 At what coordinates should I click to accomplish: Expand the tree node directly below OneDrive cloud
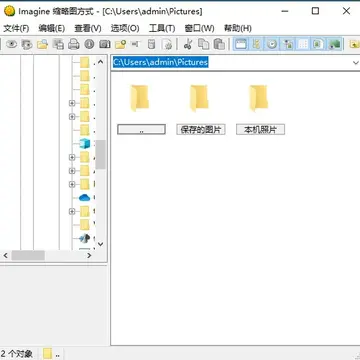72,211
